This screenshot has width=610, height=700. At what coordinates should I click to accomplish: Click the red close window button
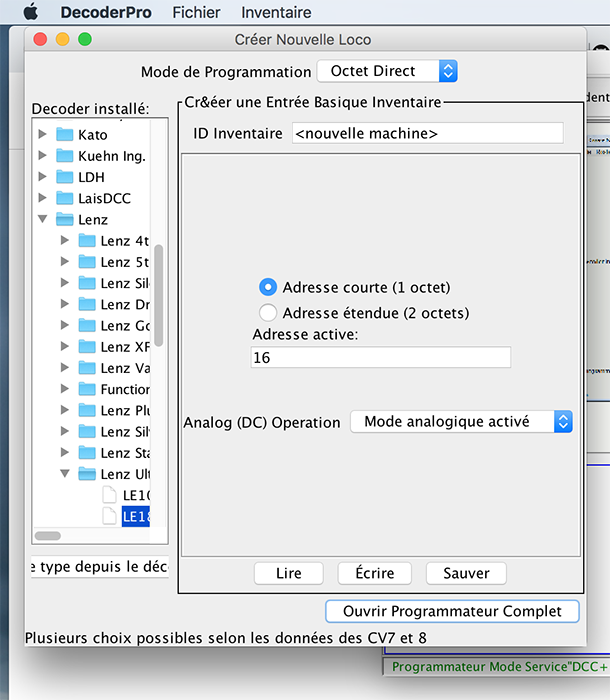pos(40,39)
